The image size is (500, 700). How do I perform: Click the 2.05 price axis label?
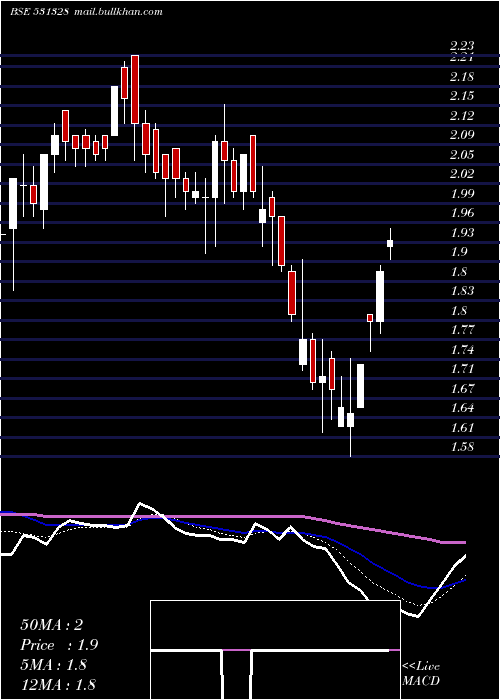click(x=462, y=154)
